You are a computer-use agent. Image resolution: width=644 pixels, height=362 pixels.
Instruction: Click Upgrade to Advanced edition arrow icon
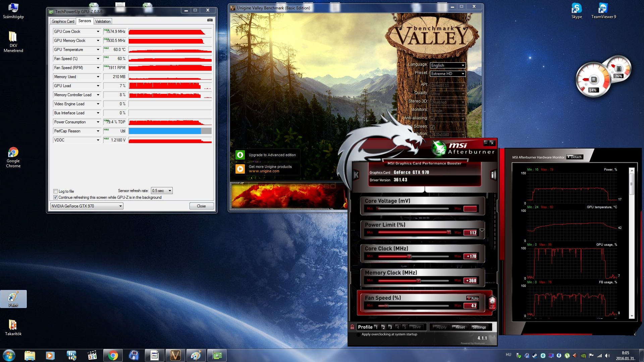click(x=240, y=155)
